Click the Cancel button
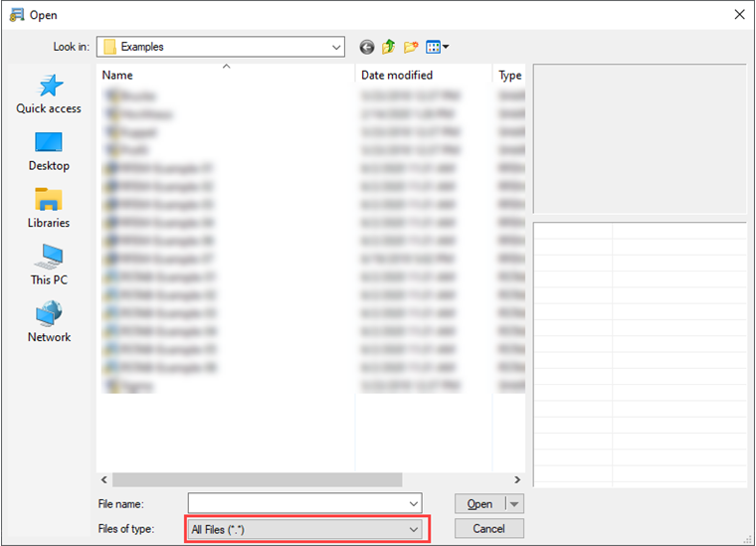Screen dimensions: 756x546 tap(488, 529)
